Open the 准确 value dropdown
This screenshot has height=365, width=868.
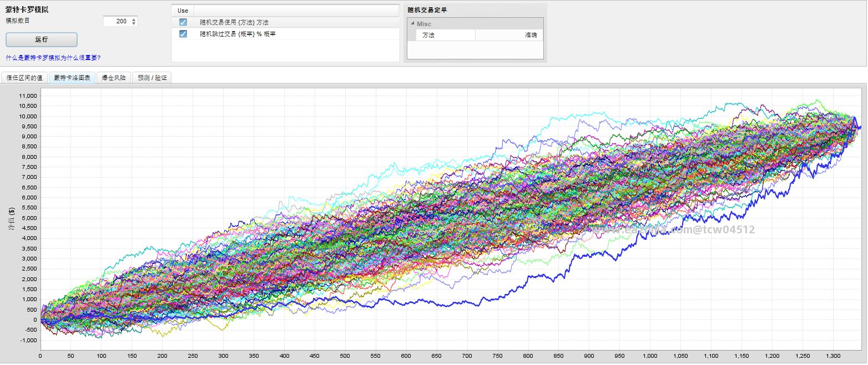(509, 35)
